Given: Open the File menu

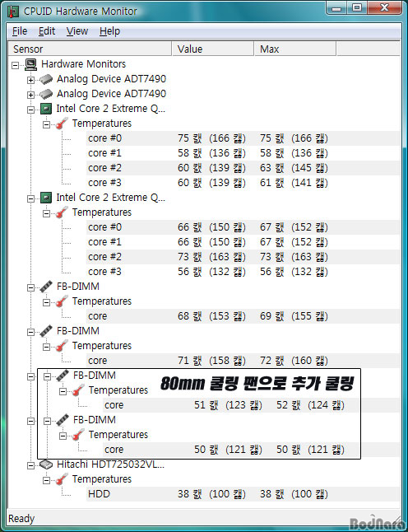Looking at the screenshot, I should 20,31.
